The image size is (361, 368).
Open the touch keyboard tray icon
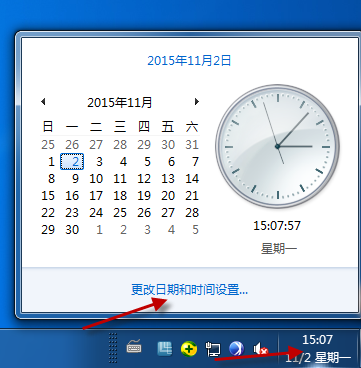pyautogui.click(x=134, y=348)
